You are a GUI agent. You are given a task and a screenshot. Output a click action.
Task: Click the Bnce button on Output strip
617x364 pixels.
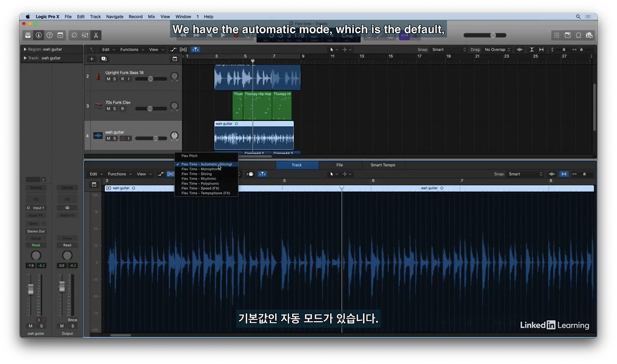[x=72, y=320]
